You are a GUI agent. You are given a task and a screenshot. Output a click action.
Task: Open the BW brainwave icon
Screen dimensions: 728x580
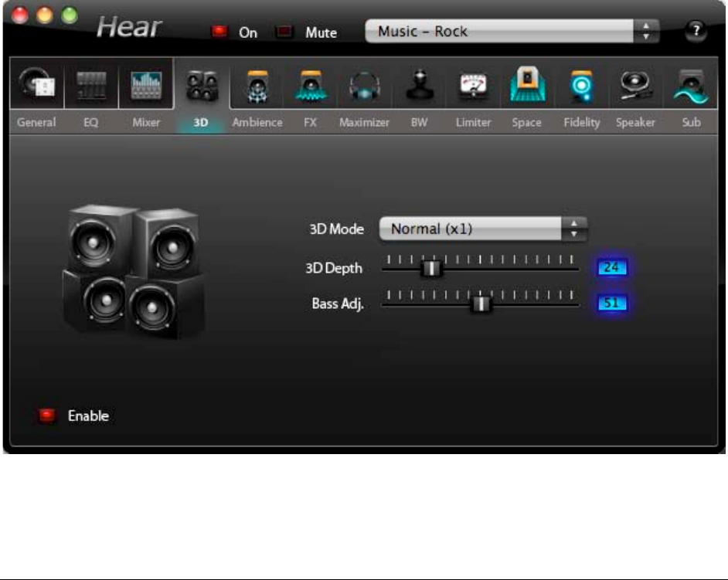[x=419, y=84]
